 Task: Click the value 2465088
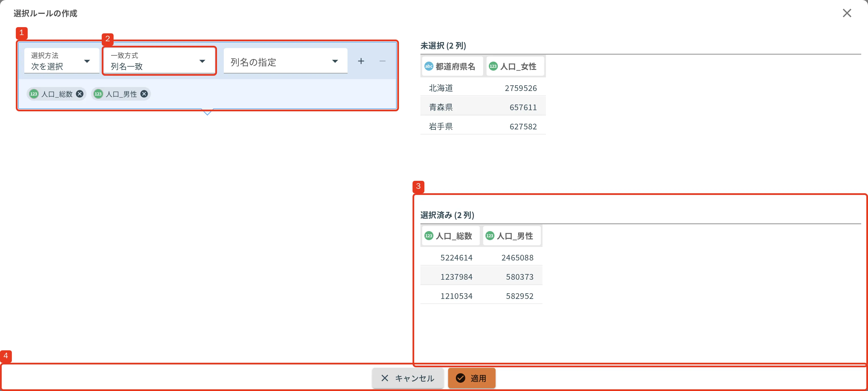517,258
